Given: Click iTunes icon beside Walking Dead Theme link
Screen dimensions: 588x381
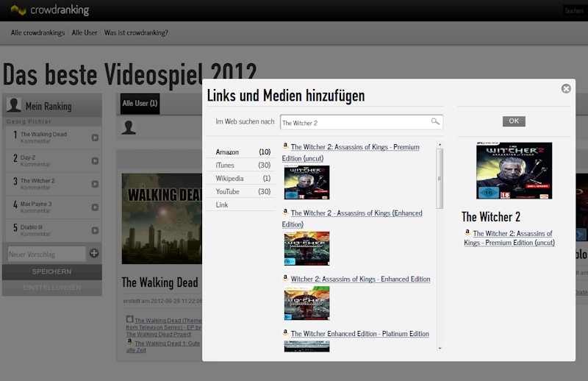Looking at the screenshot, I should [x=130, y=319].
